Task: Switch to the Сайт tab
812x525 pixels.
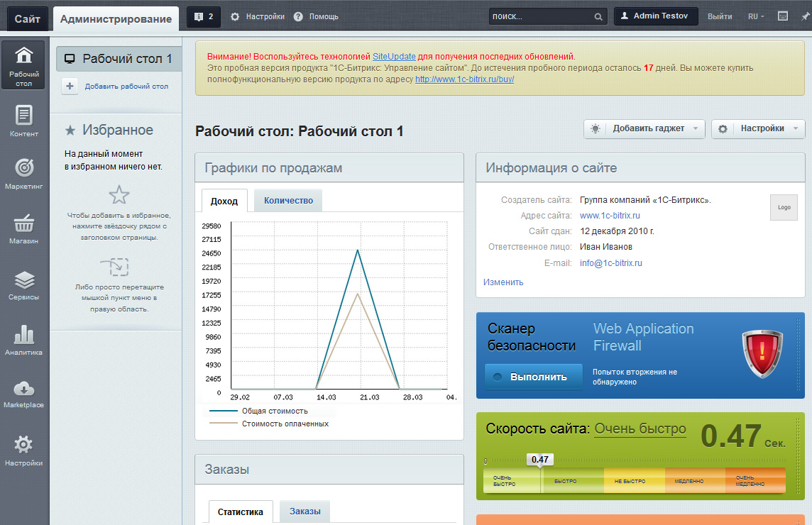Action: (28, 19)
